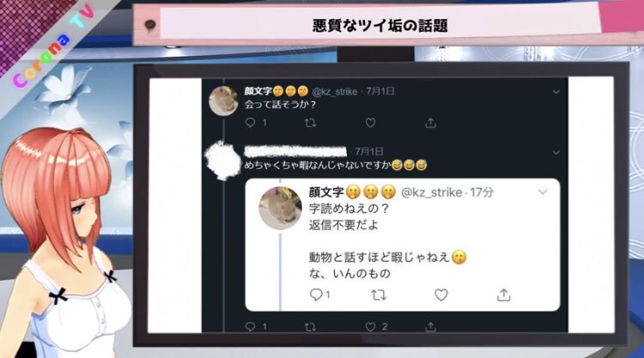Click reply icon on 会って話そうか tweet
This screenshot has width=644, height=358.
[x=250, y=123]
